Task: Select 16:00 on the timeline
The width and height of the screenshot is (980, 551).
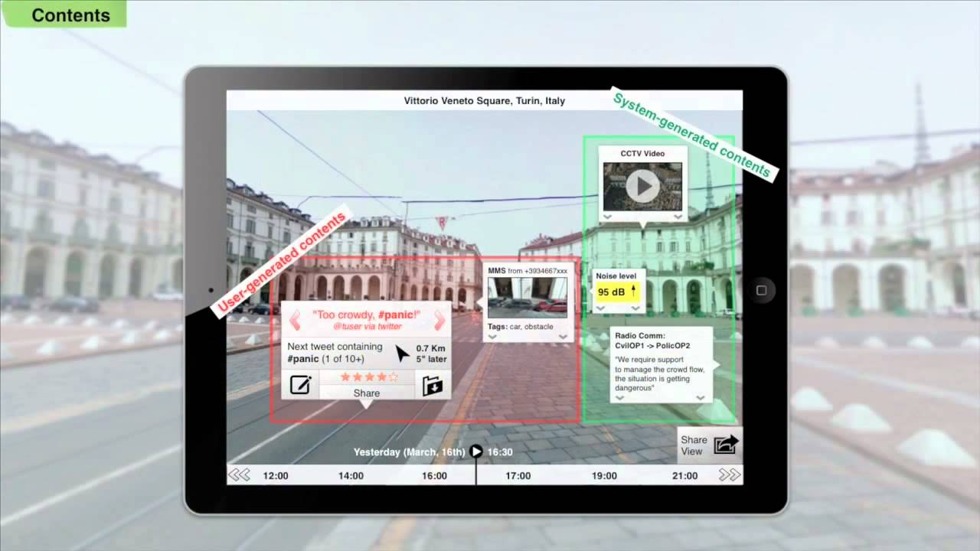Action: coord(434,476)
